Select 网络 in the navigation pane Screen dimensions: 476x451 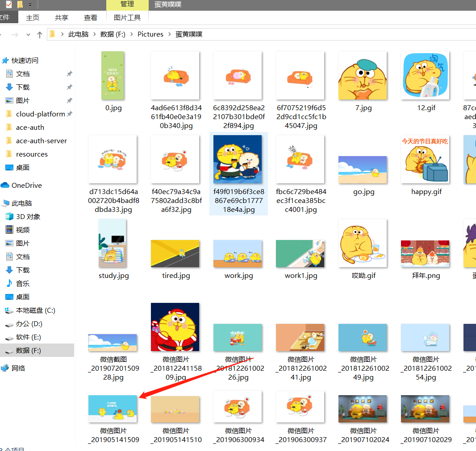tap(18, 368)
